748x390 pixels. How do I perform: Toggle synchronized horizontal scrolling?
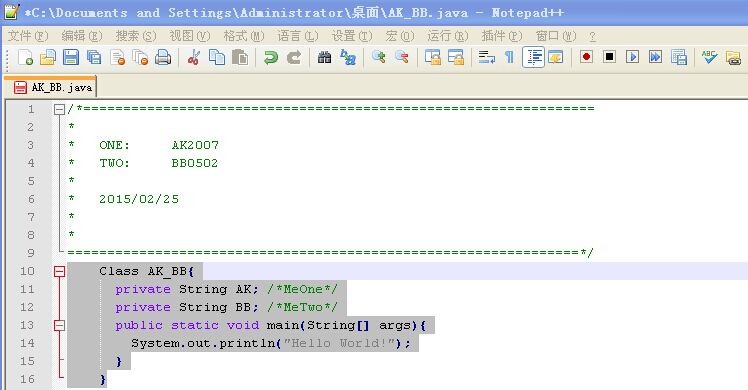click(x=456, y=57)
